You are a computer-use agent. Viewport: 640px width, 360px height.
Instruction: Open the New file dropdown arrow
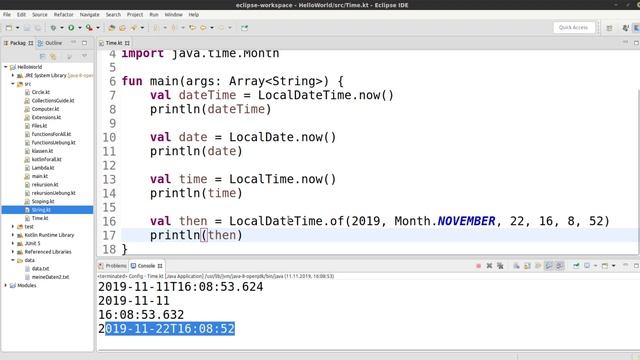coord(18,28)
